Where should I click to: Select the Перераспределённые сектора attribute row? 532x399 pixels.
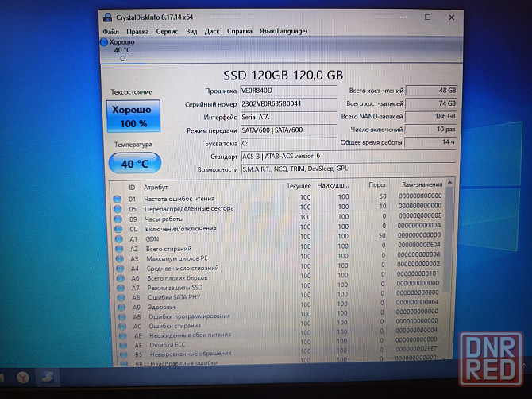pos(278,207)
